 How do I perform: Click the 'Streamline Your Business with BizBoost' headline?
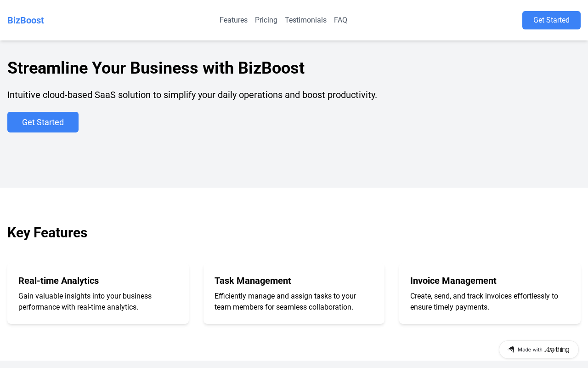[x=156, y=68]
